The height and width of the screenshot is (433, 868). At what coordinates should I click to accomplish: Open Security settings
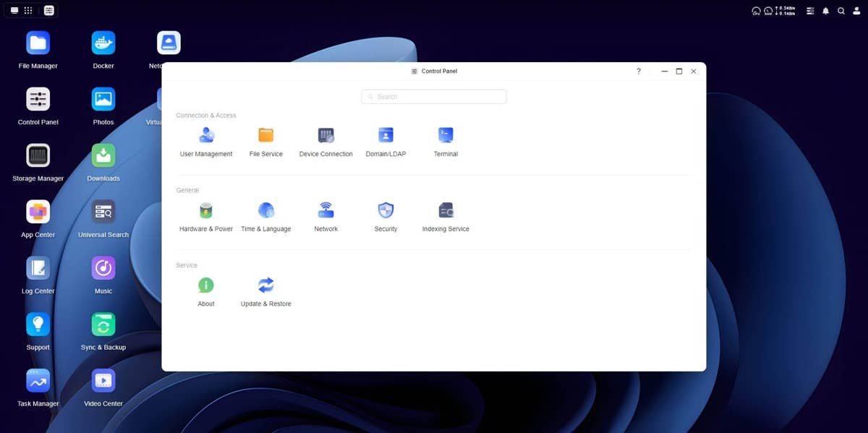coord(386,211)
